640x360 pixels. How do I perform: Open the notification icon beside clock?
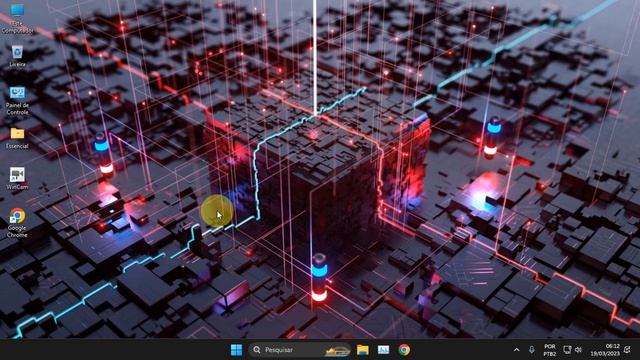click(x=627, y=350)
